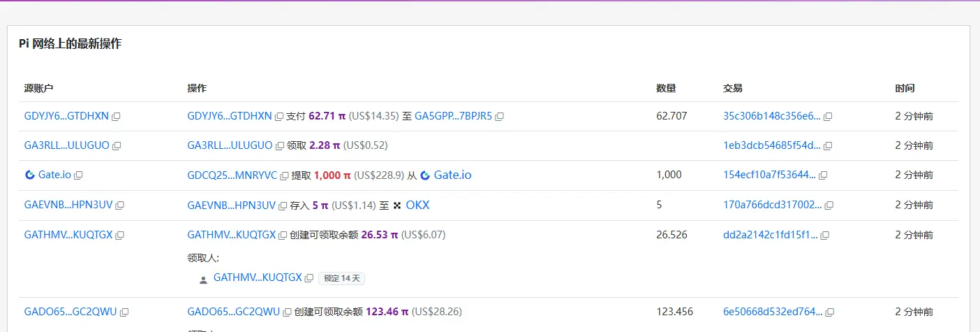Click Gate.io logo in withdrawal operation

425,175
